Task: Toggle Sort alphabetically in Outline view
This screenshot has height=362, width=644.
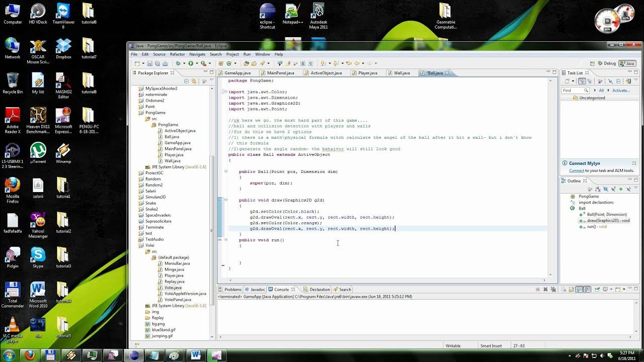Action: point(598,189)
